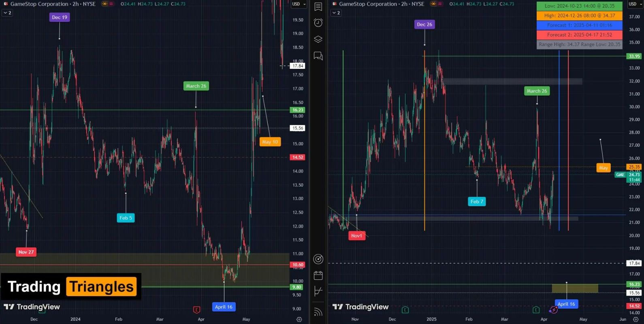Select the Feb 7 label

pos(477,201)
